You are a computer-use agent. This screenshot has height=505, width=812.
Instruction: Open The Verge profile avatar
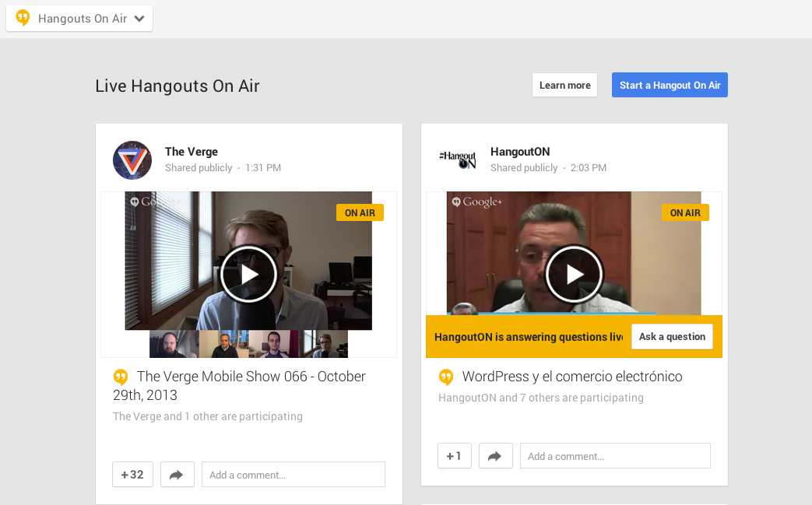[x=132, y=160]
